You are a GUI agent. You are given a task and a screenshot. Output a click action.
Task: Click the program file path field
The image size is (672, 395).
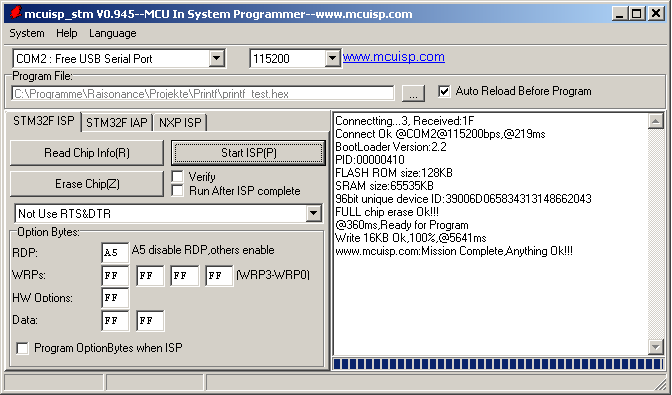203,93
